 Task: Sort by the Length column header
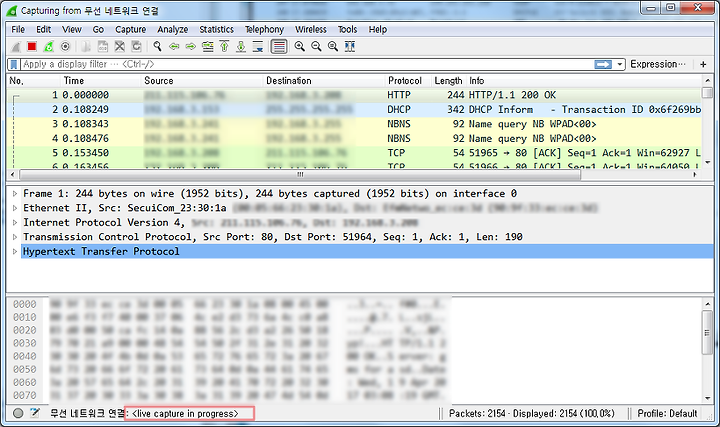click(449, 81)
